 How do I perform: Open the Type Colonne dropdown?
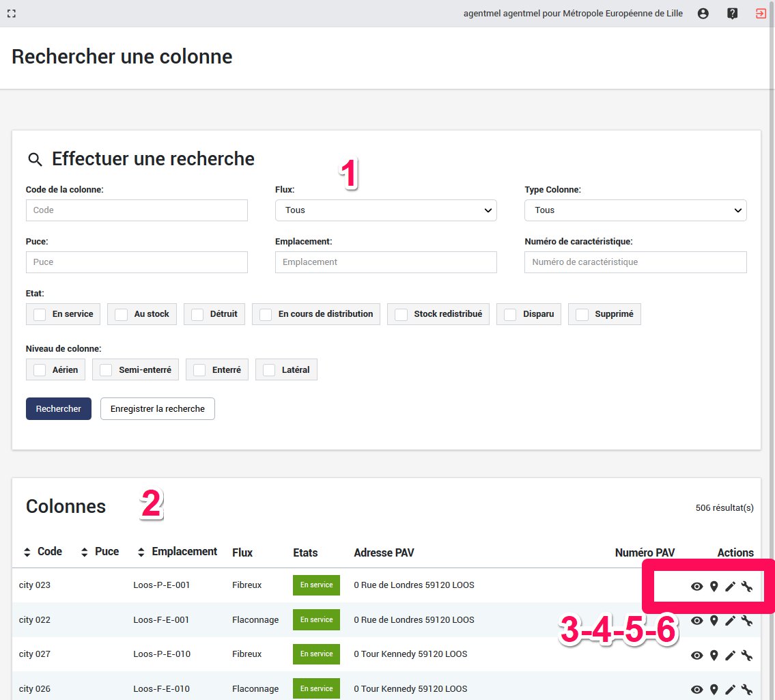point(635,210)
